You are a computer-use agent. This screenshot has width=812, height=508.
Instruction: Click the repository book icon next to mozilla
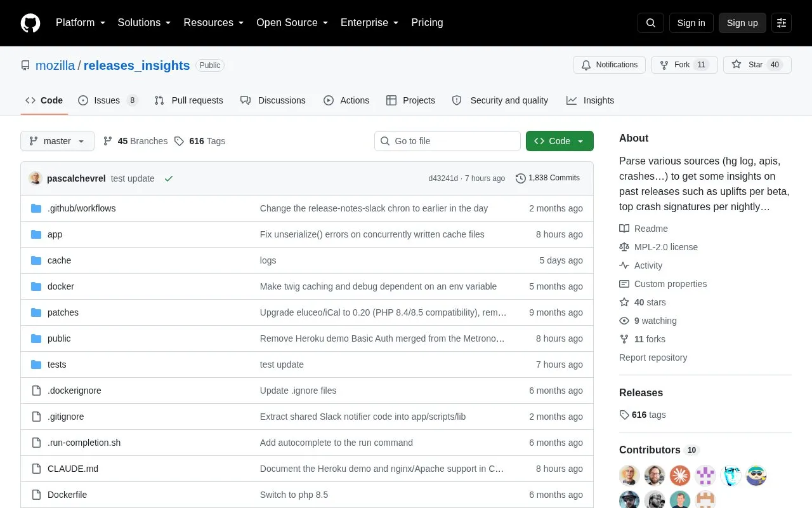[25, 65]
